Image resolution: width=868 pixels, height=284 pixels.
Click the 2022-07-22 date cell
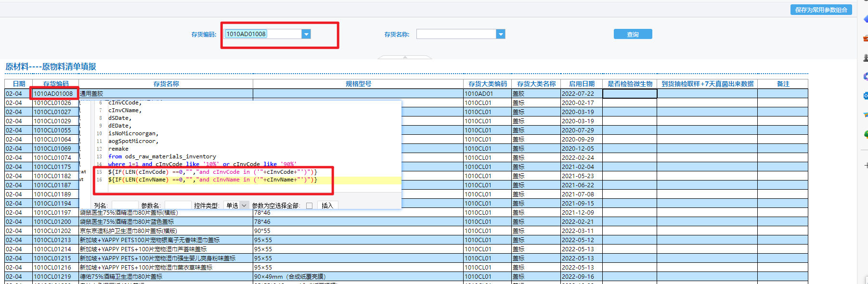(582, 94)
